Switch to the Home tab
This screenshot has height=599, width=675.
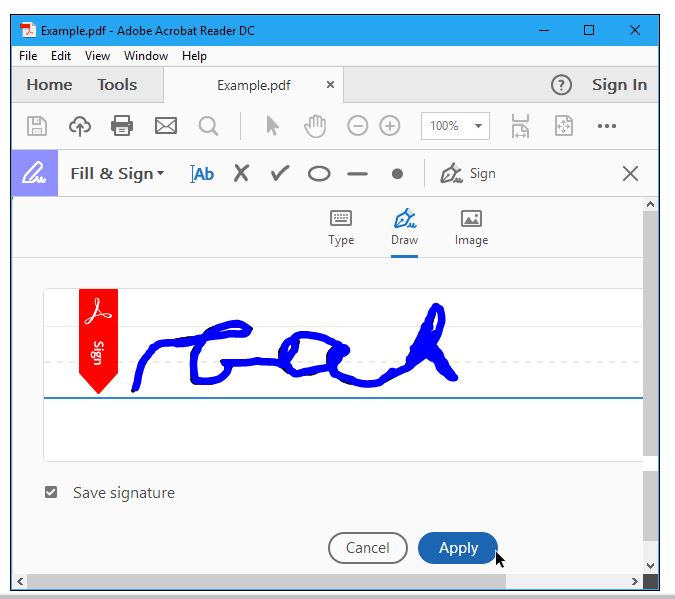[x=50, y=85]
